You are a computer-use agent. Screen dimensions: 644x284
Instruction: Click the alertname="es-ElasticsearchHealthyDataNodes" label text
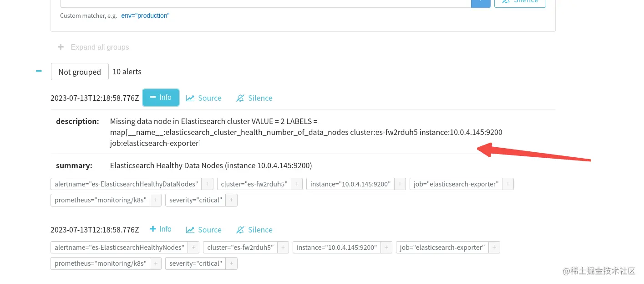[x=127, y=184]
